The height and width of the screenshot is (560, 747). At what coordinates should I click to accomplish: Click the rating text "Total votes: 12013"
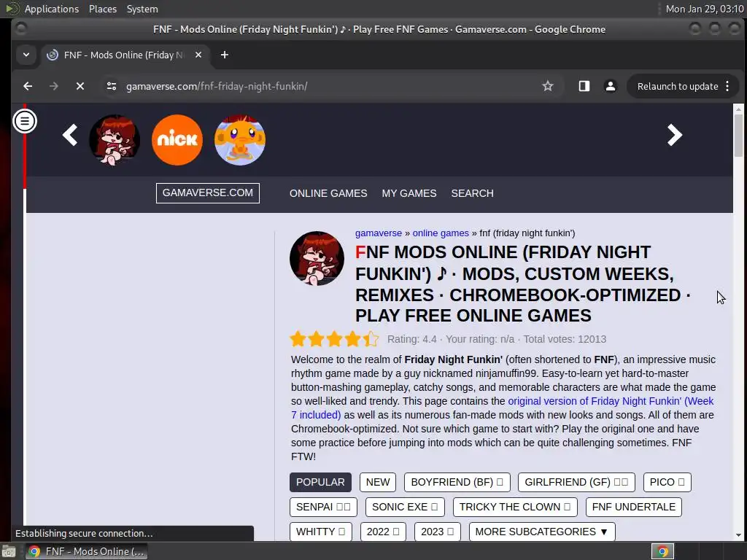pos(565,339)
